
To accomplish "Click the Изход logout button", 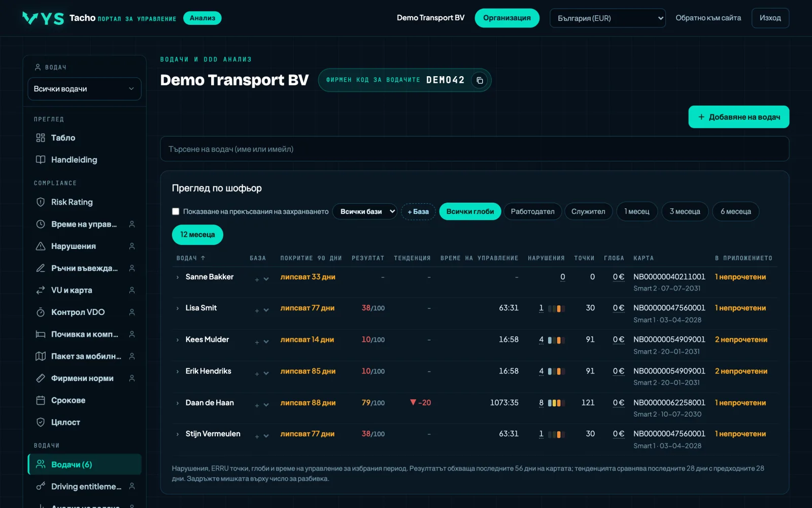I will [770, 18].
